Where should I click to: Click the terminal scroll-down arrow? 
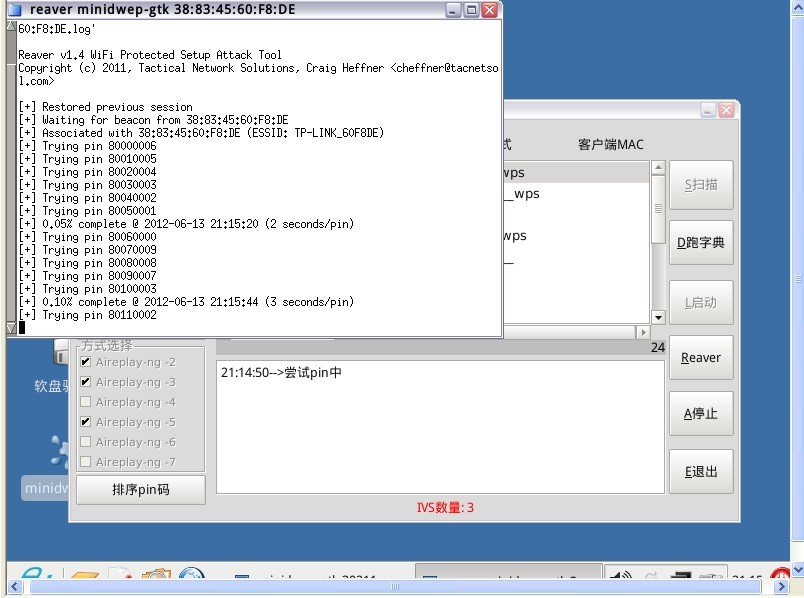(x=11, y=328)
